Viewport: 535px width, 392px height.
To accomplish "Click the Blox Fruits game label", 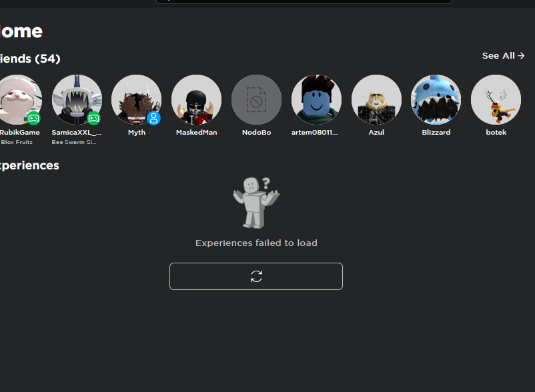I will [x=17, y=142].
